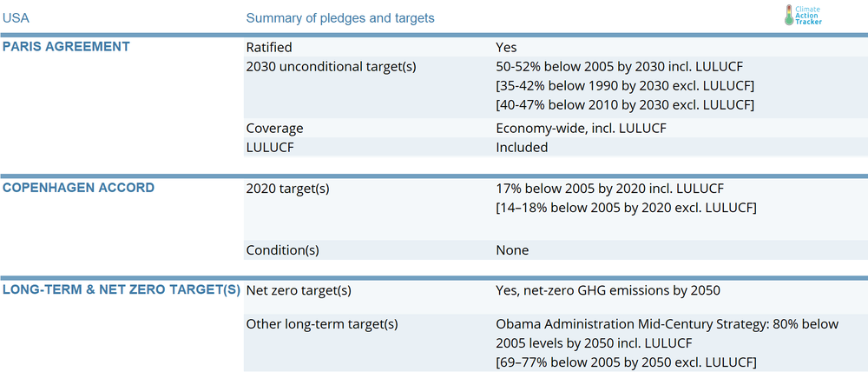
Task: Click the Ratified row label
Action: 269,48
